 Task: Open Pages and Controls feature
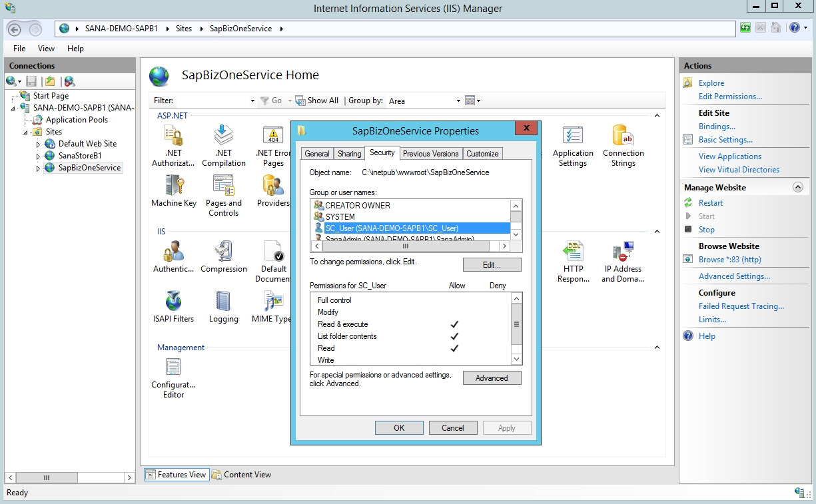[224, 196]
